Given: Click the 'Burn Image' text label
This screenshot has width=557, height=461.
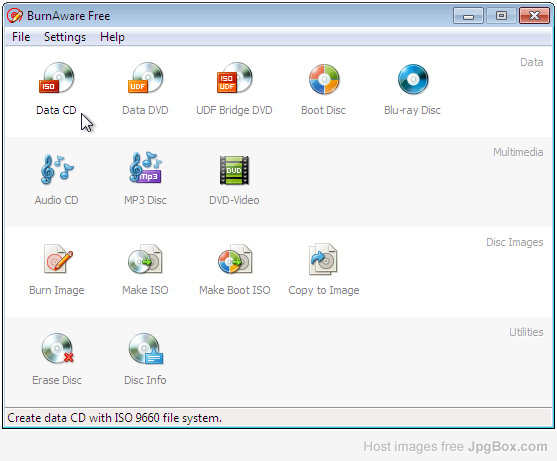Looking at the screenshot, I should click(57, 290).
